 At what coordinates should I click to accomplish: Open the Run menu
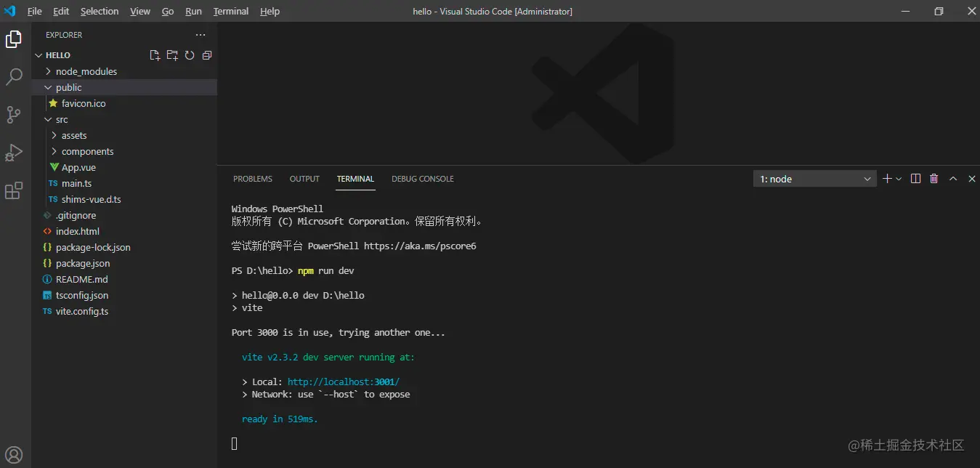(193, 11)
